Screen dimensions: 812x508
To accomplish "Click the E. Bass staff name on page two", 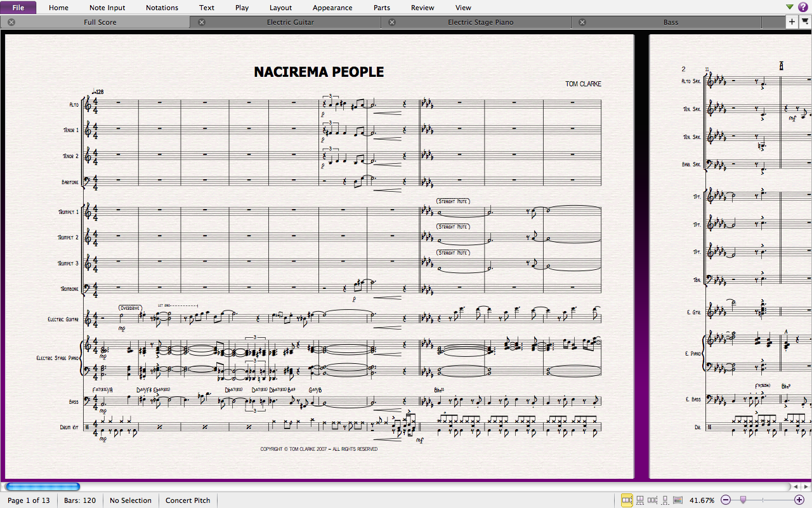I will [x=693, y=399].
